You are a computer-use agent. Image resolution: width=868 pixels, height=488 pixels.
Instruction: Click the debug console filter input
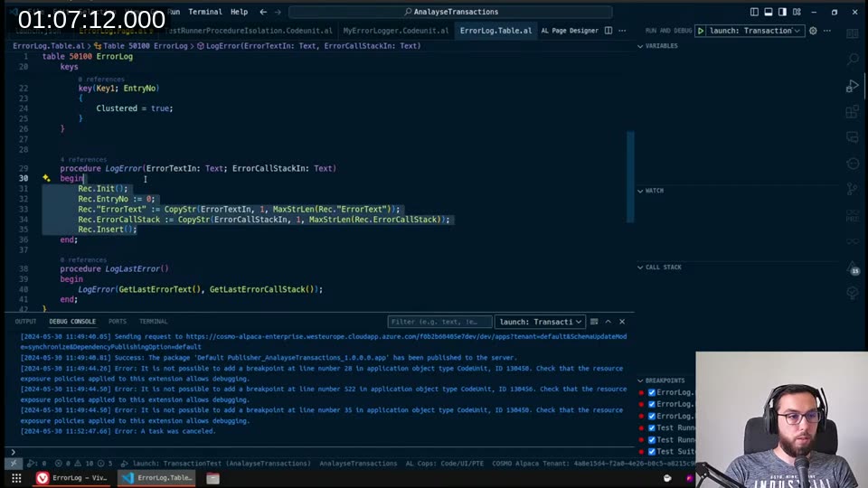tap(439, 322)
